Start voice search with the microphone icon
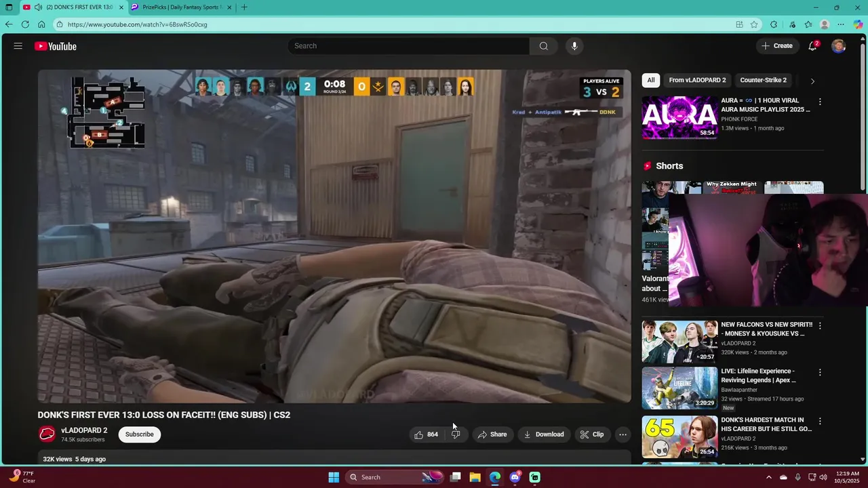The height and width of the screenshot is (488, 868). (x=574, y=46)
